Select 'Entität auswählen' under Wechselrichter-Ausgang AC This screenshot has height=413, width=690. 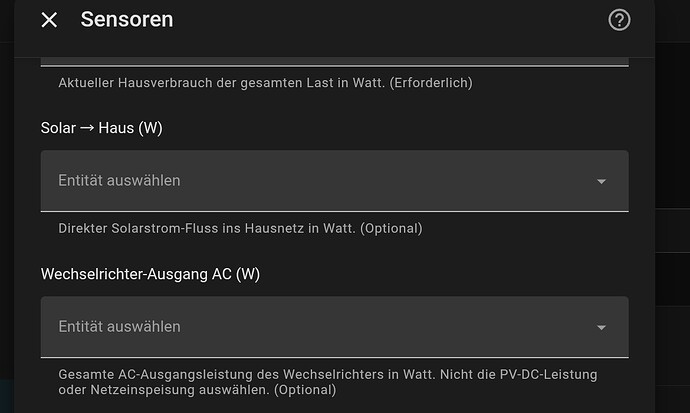[x=119, y=326]
